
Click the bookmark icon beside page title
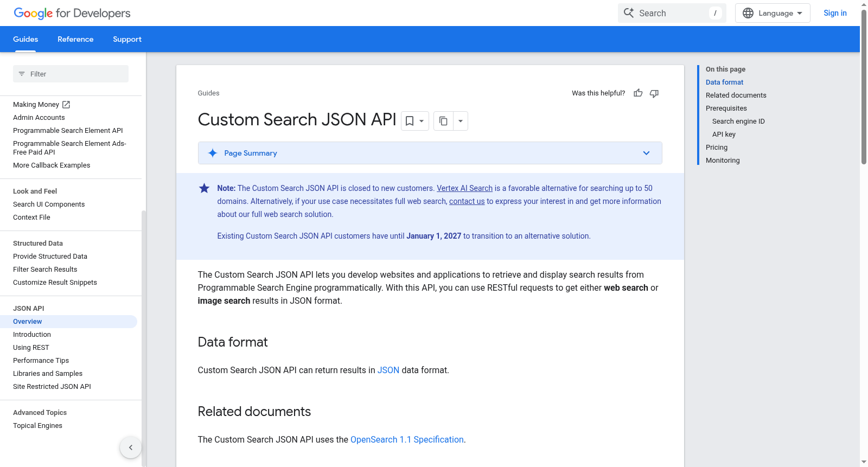pyautogui.click(x=410, y=121)
